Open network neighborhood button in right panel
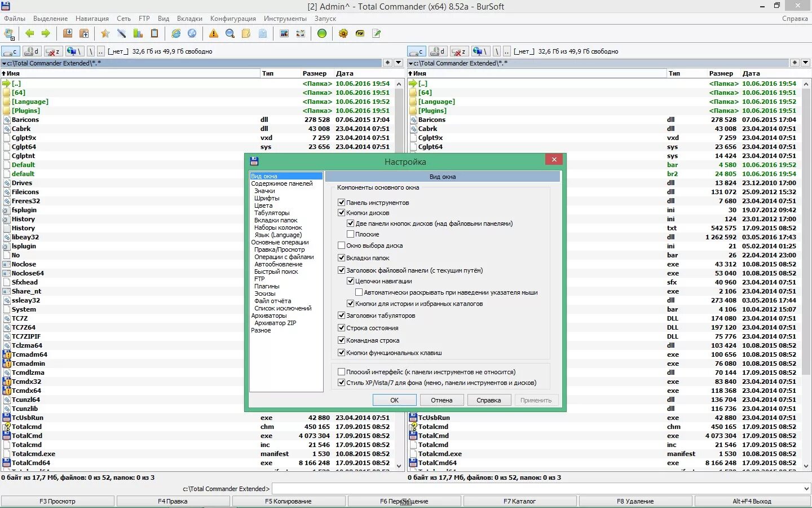This screenshot has height=508, width=812. pos(481,51)
